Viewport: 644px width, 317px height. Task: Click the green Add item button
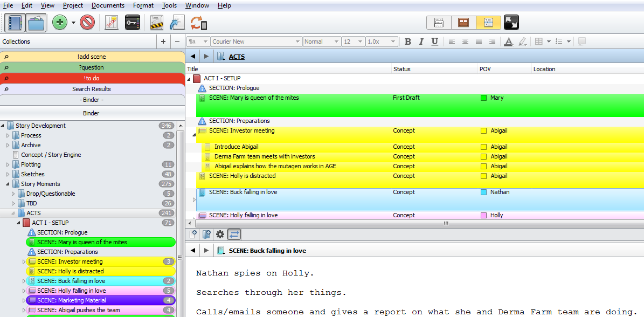pyautogui.click(x=60, y=22)
